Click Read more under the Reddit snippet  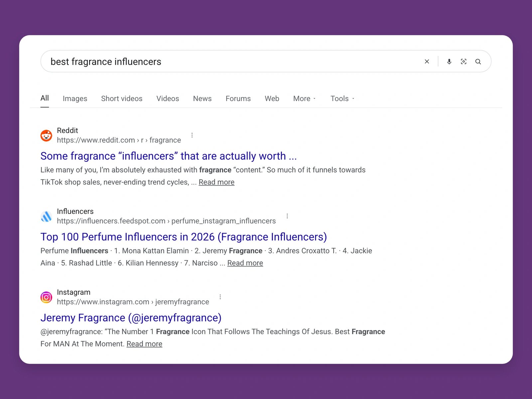[x=216, y=182]
